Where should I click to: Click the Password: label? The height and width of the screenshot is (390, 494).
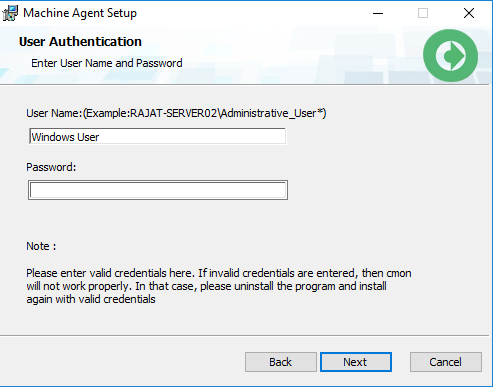pos(51,167)
